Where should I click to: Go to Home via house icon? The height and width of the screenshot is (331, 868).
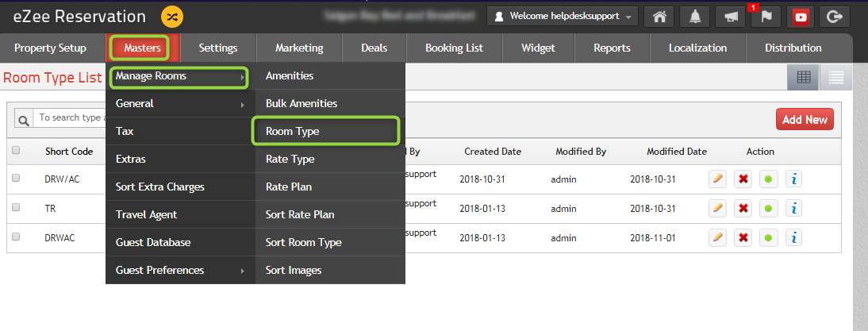[659, 17]
